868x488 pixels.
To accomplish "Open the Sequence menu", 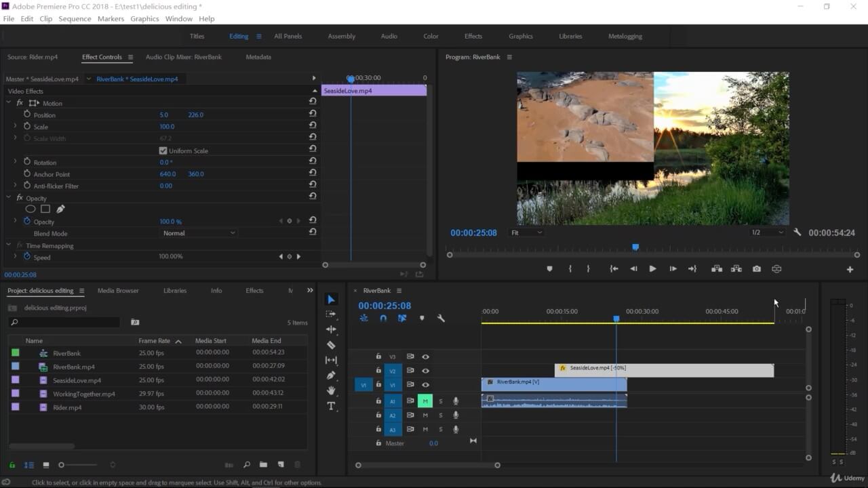I will pyautogui.click(x=75, y=18).
